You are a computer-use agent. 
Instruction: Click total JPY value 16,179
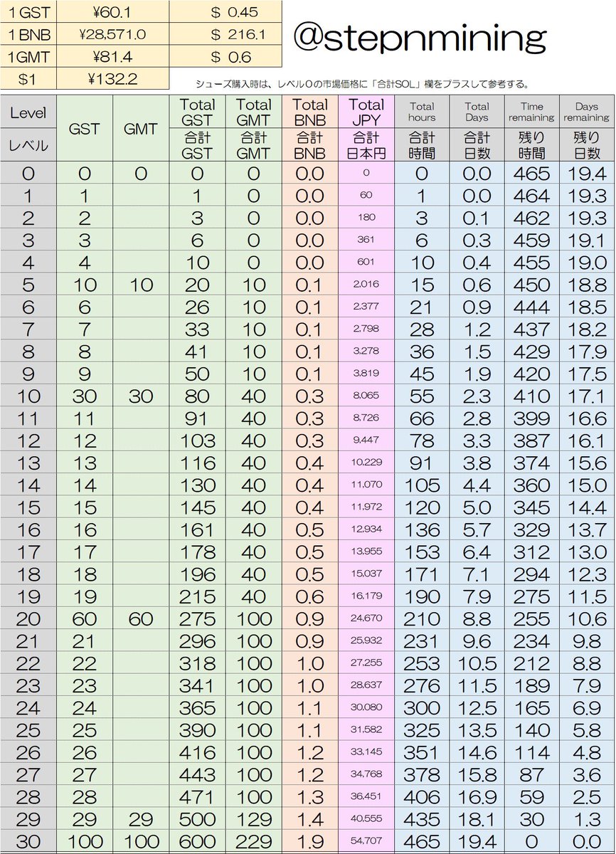366,596
